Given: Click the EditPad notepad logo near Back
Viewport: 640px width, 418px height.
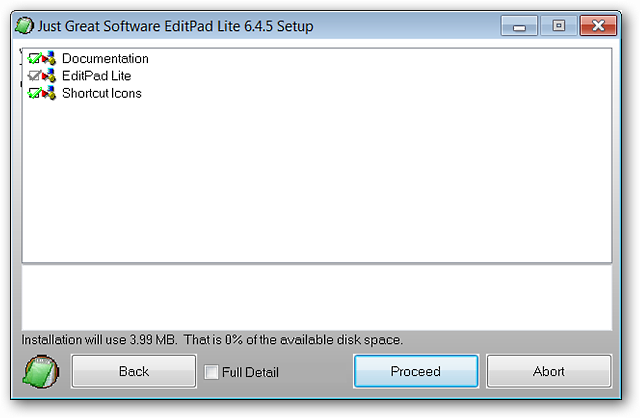Looking at the screenshot, I should tap(41, 371).
